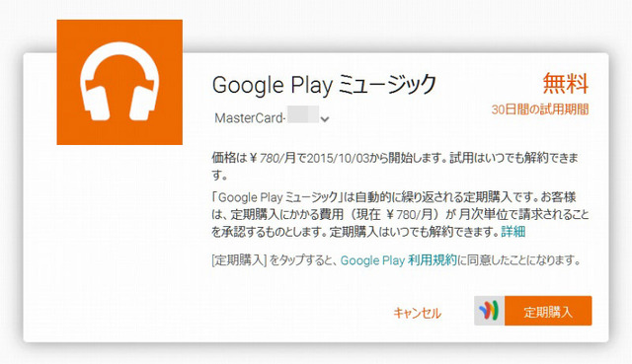Open the Google Play 利用規約 link

(x=399, y=260)
